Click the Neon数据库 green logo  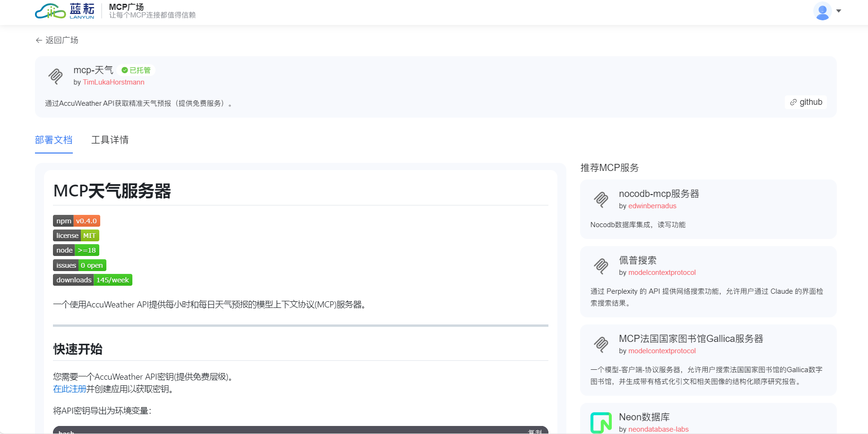click(601, 423)
